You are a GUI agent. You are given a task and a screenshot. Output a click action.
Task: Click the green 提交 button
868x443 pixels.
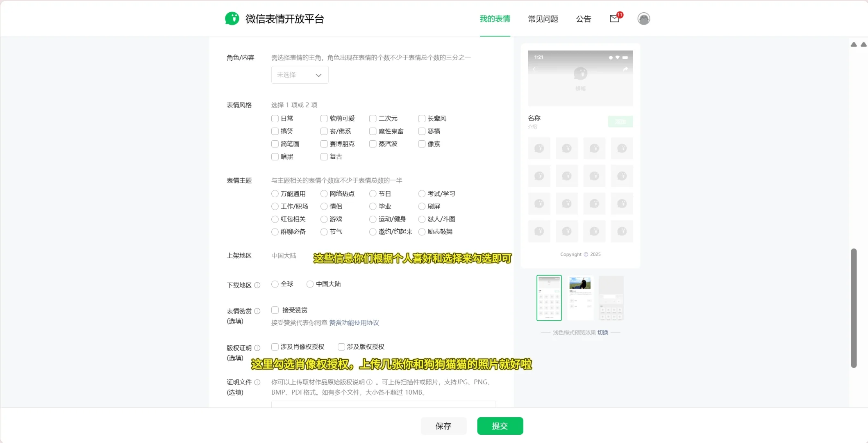point(500,426)
